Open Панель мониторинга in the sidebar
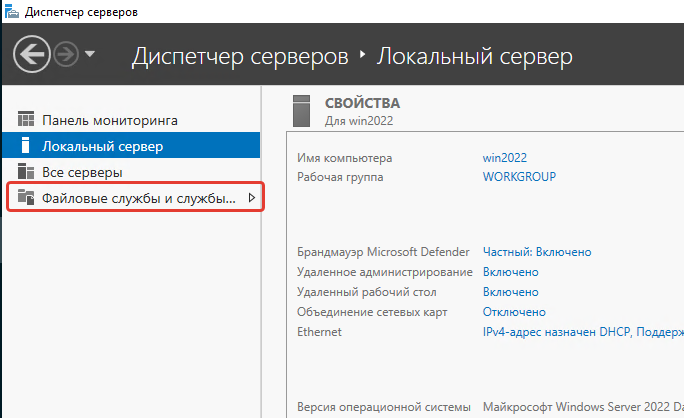The width and height of the screenshot is (684, 418). (110, 120)
